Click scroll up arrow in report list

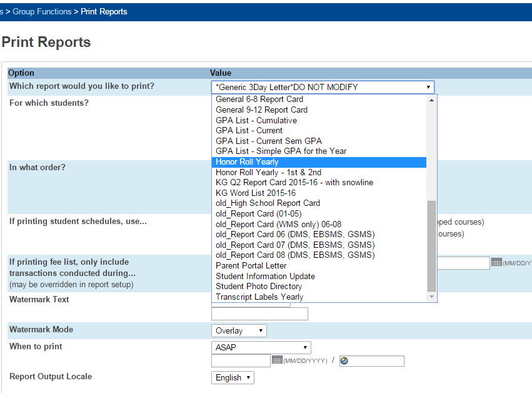pos(431,100)
